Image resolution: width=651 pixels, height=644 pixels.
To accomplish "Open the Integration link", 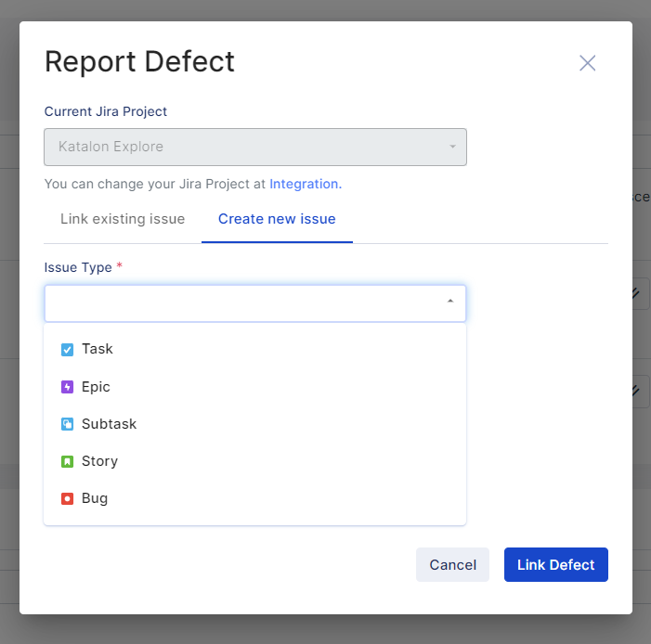I will pos(305,184).
